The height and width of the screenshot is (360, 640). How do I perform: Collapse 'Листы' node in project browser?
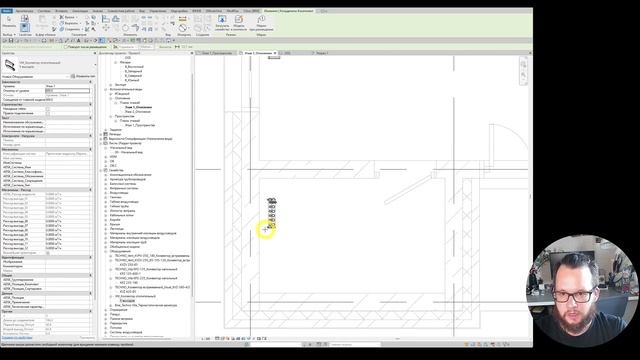click(x=101, y=143)
